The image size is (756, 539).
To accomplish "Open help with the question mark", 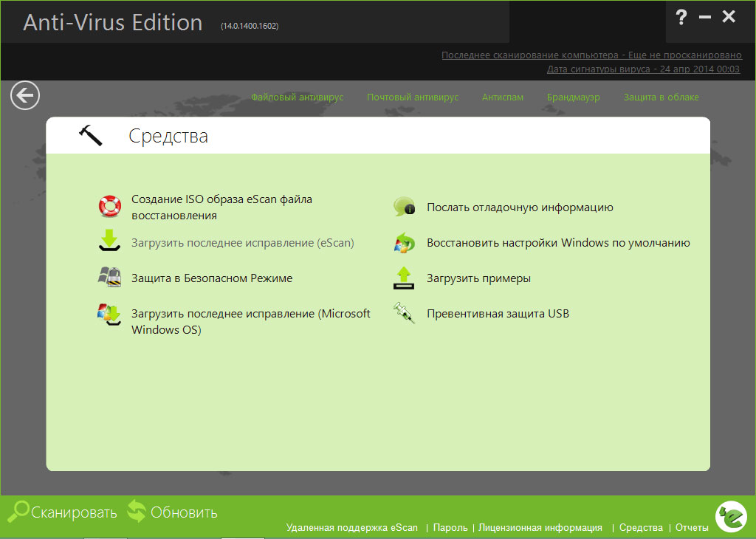I will pyautogui.click(x=681, y=18).
